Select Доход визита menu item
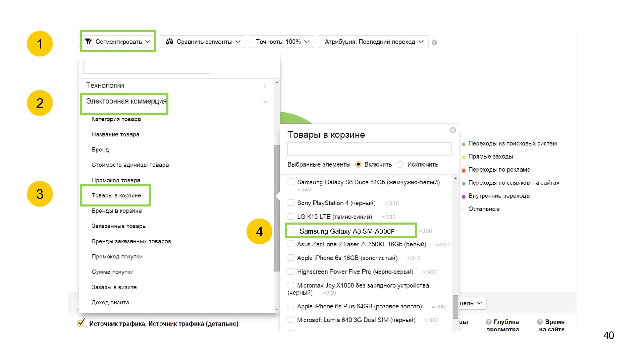The image size is (644, 362). coord(110,302)
